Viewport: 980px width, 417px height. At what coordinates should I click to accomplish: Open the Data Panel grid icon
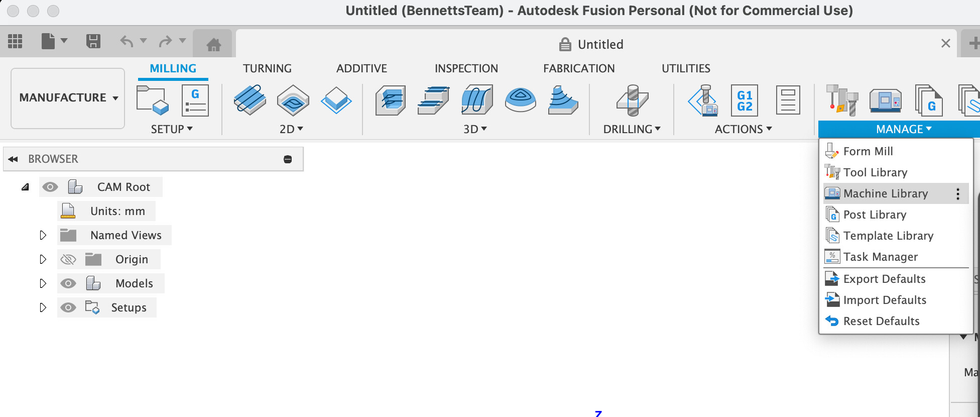point(15,41)
